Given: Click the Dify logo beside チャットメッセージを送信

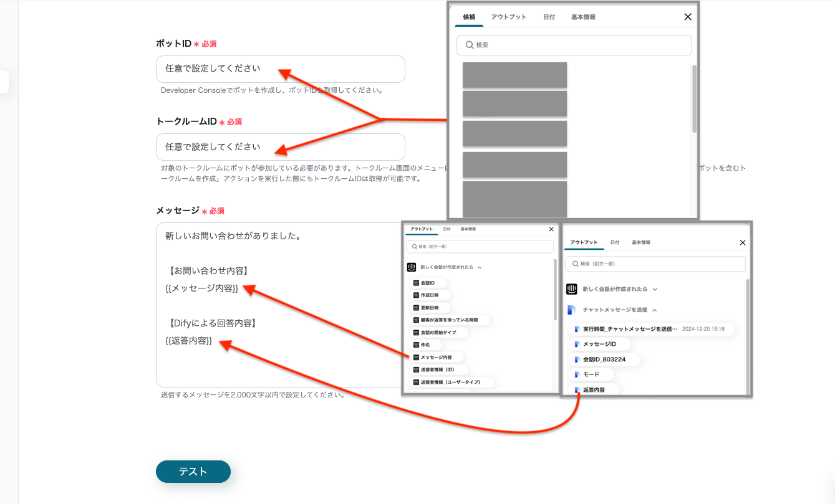Looking at the screenshot, I should (x=571, y=310).
